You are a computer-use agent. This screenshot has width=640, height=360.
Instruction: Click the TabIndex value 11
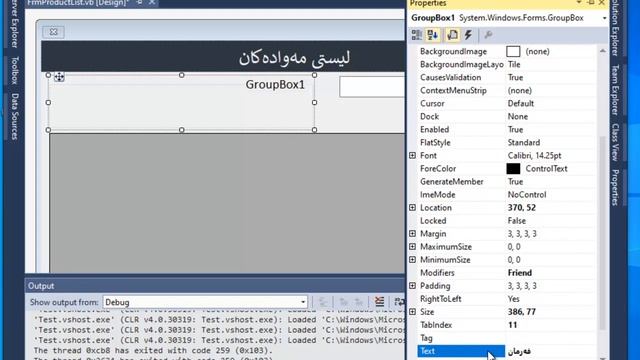512,325
